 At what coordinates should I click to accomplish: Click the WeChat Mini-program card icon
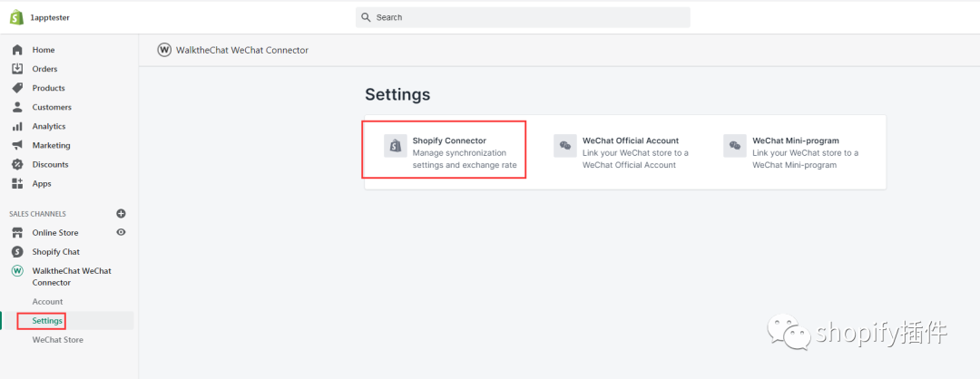tap(735, 146)
